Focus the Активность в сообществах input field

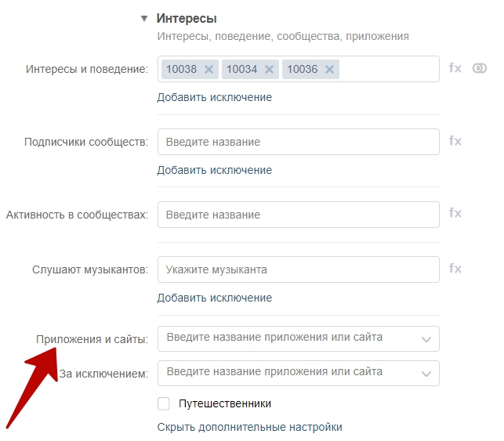pos(299,215)
